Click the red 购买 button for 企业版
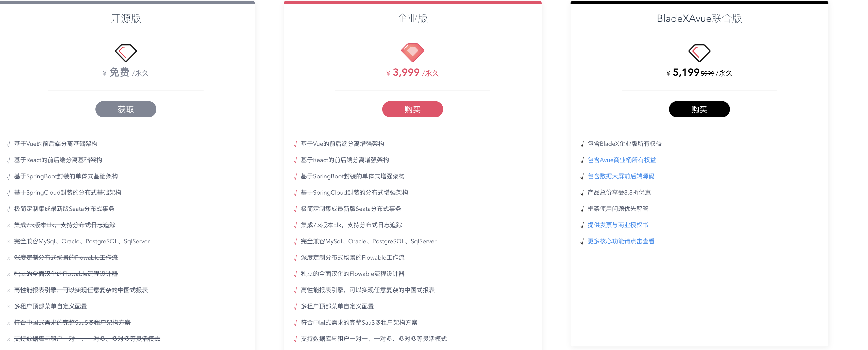This screenshot has width=868, height=350. [412, 109]
